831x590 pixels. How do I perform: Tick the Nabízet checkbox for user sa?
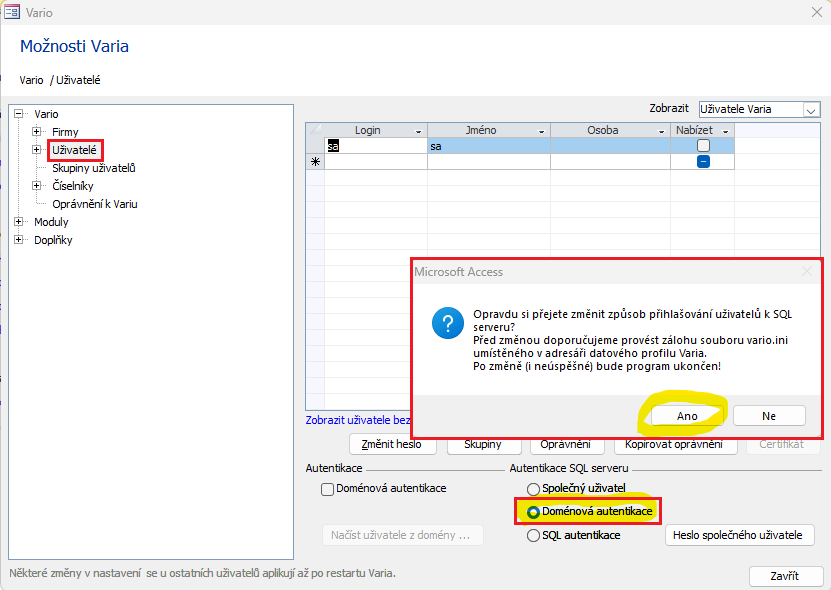[703, 146]
